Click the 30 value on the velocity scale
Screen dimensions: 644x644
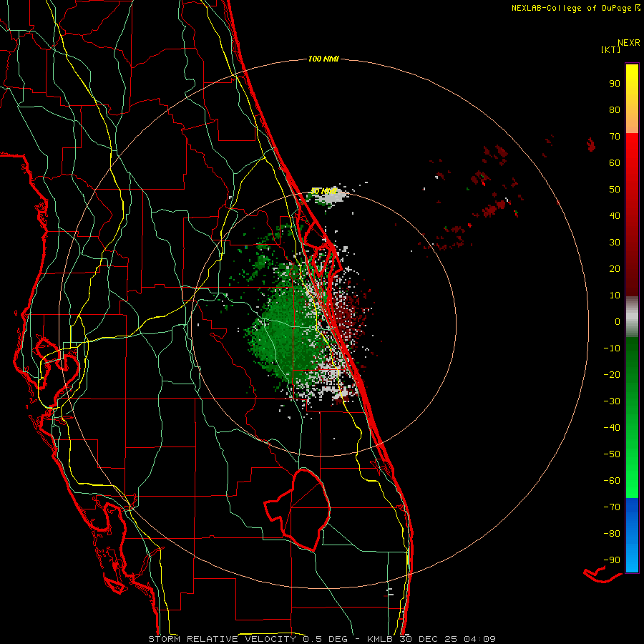pos(615,243)
